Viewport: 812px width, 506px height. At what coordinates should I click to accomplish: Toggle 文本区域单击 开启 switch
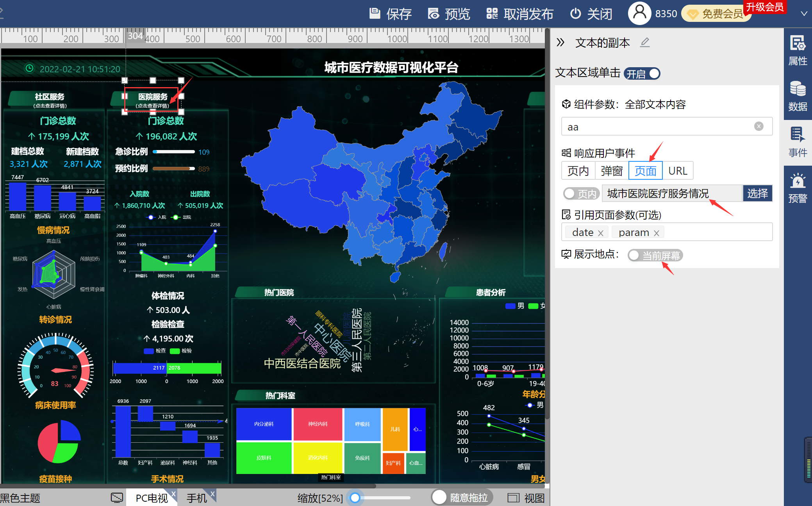(x=642, y=73)
